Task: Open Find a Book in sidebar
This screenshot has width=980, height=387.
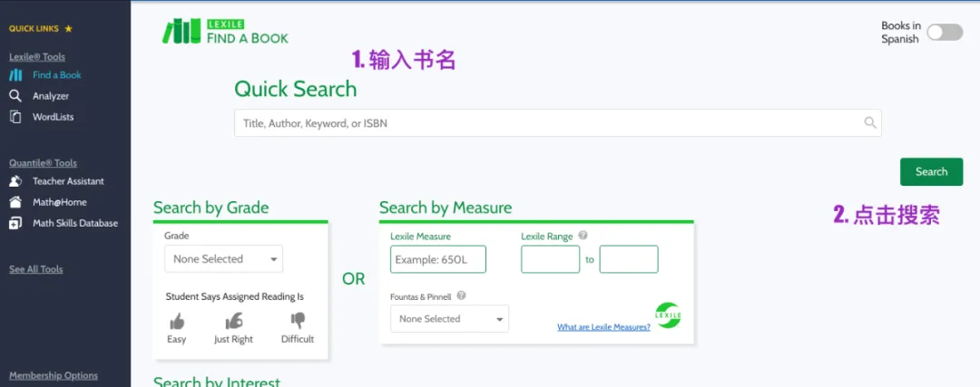Action: pyautogui.click(x=57, y=75)
